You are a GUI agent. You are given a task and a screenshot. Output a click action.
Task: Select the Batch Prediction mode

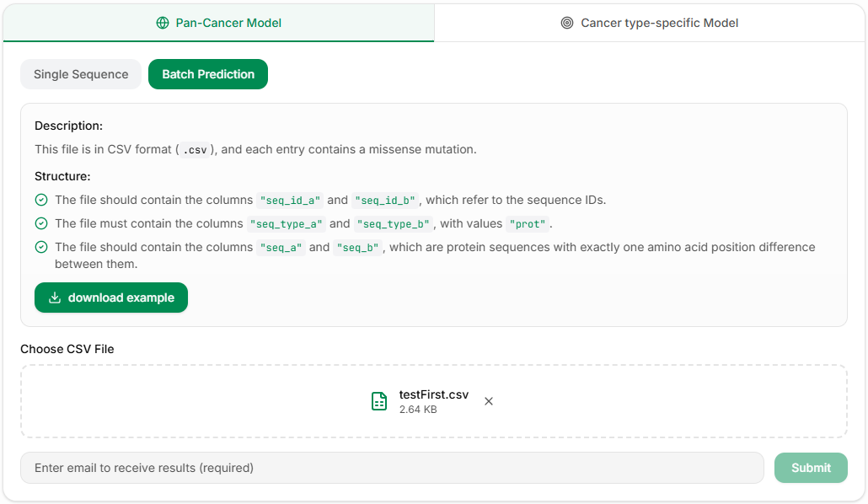pos(208,74)
